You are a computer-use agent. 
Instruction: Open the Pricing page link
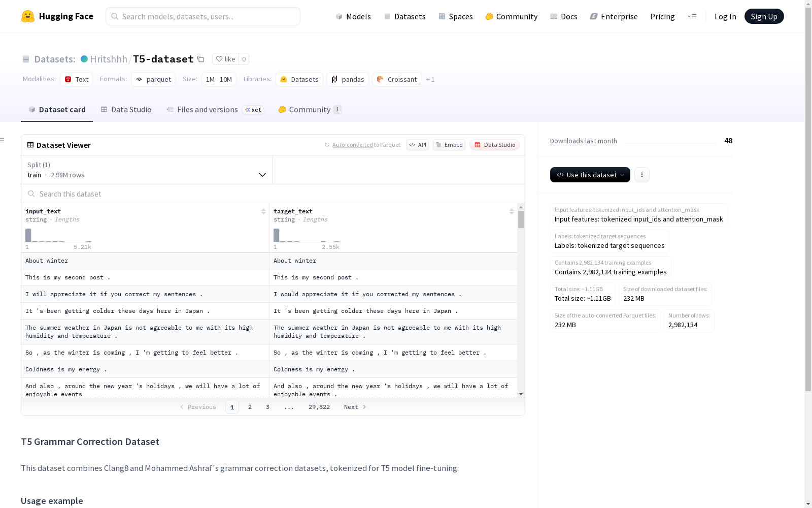[662, 16]
